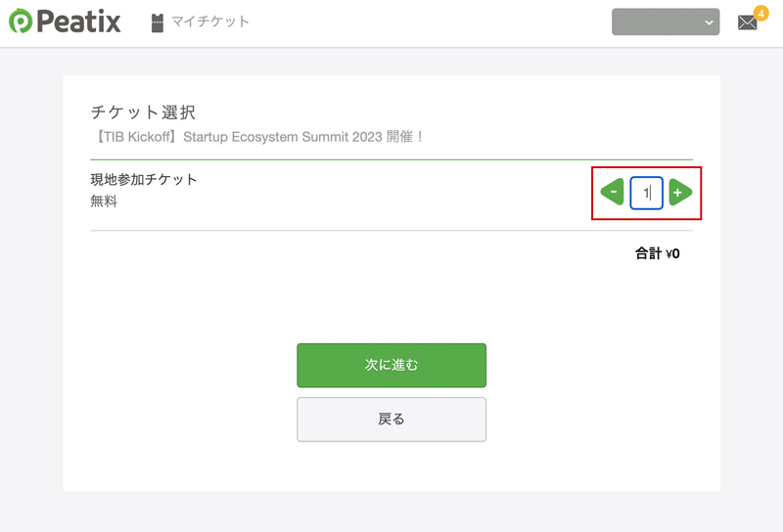Open the マイチケット menu item

[210, 22]
